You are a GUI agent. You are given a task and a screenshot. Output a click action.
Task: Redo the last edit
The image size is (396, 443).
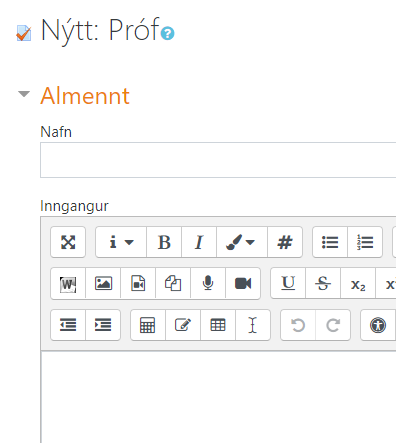(333, 325)
